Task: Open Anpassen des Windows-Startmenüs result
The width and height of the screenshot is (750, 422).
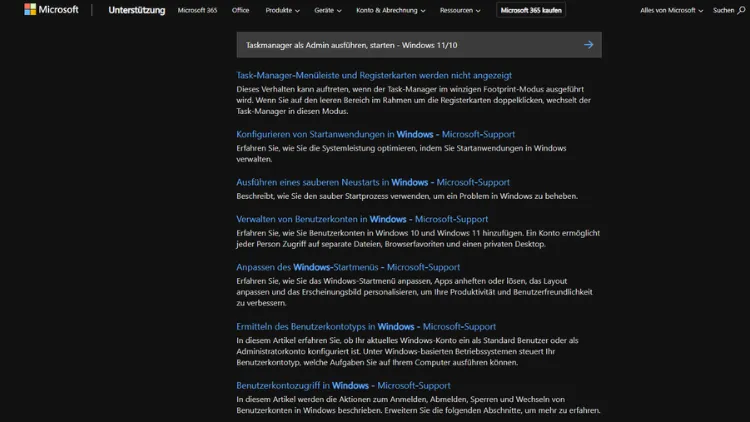Action: coord(348,267)
